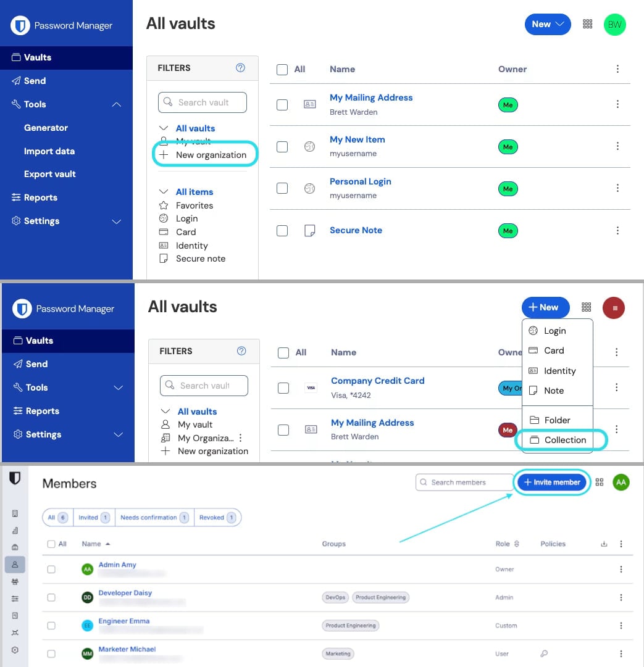The image size is (644, 667).
Task: Open the Company Credit Card item link
Action: pos(377,381)
